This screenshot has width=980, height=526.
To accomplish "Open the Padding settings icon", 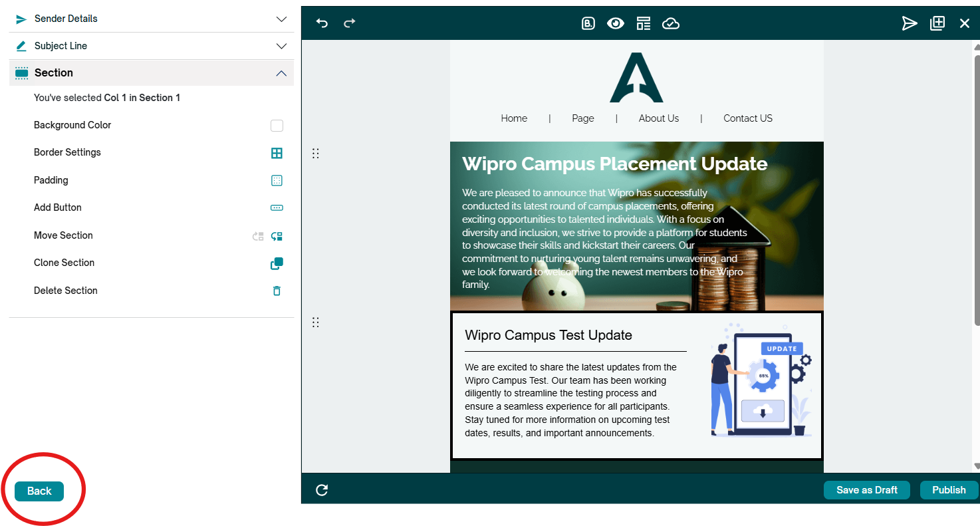I will (277, 180).
